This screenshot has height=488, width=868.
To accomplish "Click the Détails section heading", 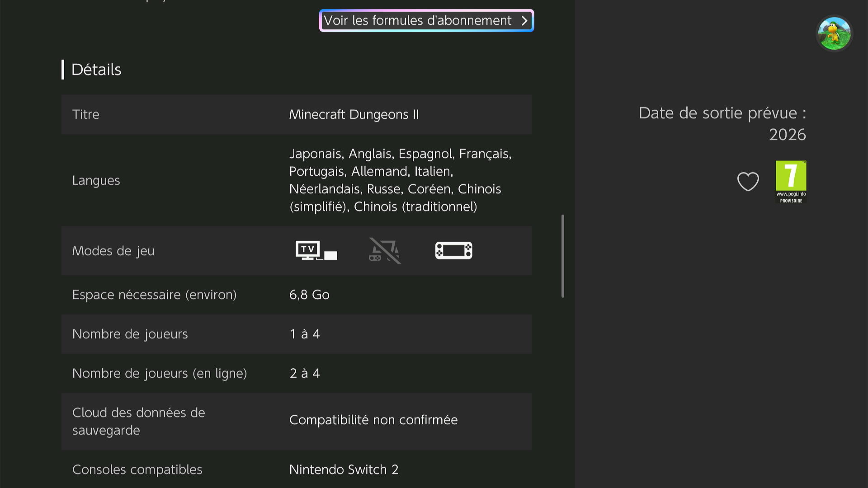I will pyautogui.click(x=96, y=70).
